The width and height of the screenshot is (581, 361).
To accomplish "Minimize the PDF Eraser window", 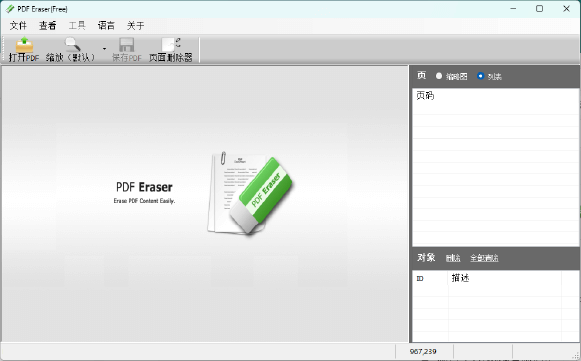I will 513,9.
